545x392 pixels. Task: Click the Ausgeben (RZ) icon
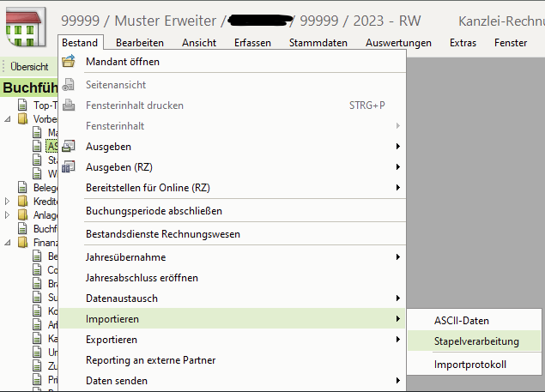coord(69,166)
